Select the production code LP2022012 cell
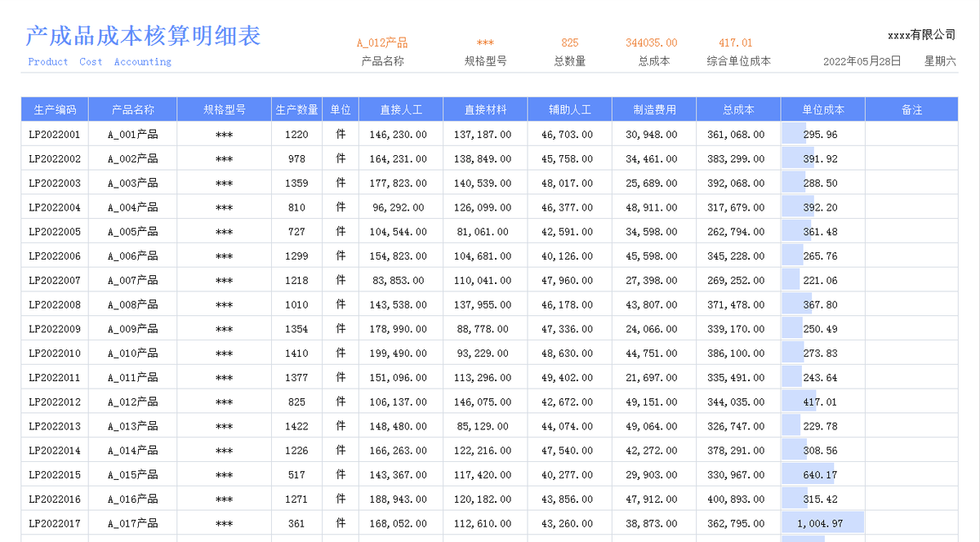This screenshot has width=980, height=542. [x=54, y=402]
